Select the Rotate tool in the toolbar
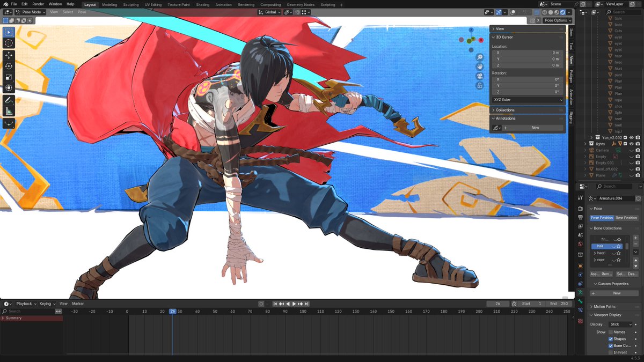Viewport: 644px width, 362px height. tap(9, 66)
